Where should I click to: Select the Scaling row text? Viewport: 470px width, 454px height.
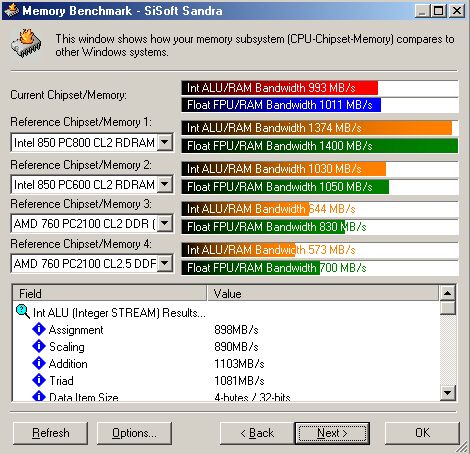click(67, 347)
